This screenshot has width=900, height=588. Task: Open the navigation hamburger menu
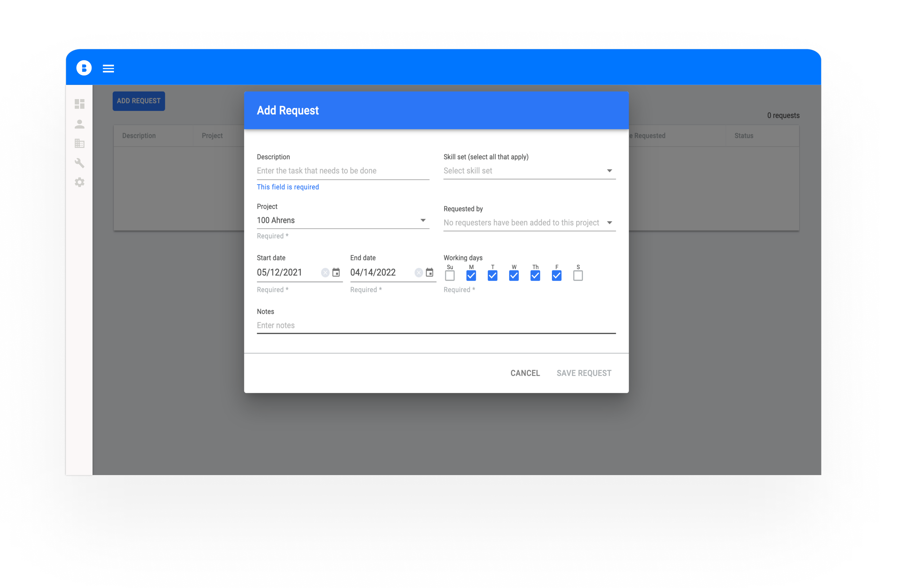click(x=108, y=68)
